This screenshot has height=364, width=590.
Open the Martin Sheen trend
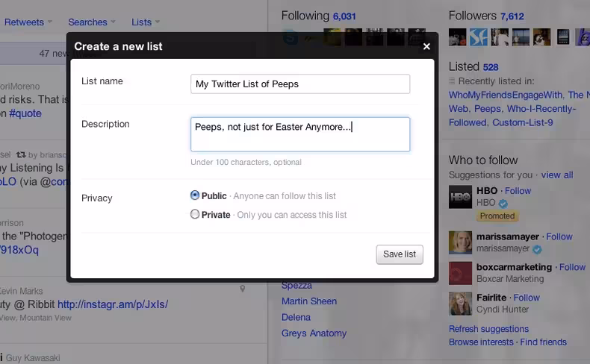309,301
